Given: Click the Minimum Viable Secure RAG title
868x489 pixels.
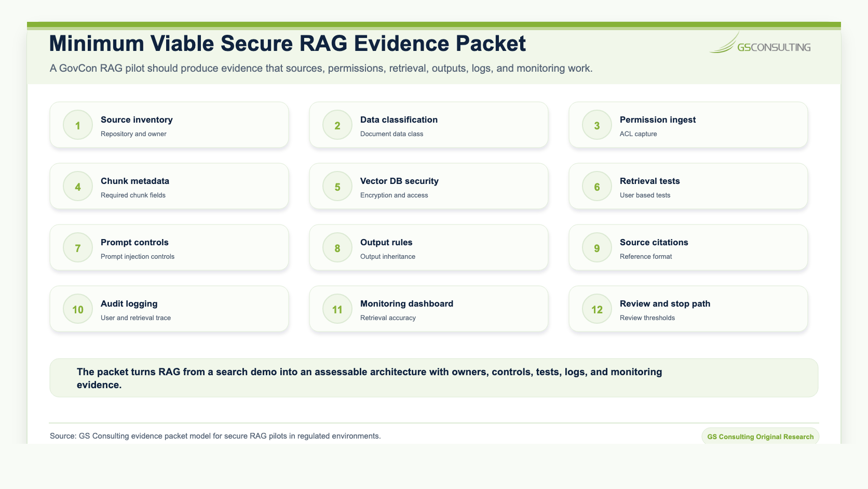Looking at the screenshot, I should click(288, 44).
